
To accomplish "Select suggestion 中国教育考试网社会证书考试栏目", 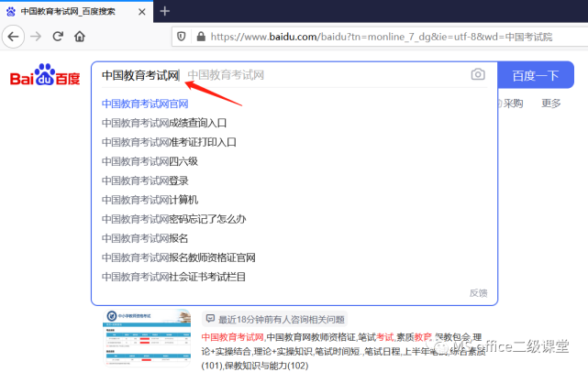I will point(173,277).
